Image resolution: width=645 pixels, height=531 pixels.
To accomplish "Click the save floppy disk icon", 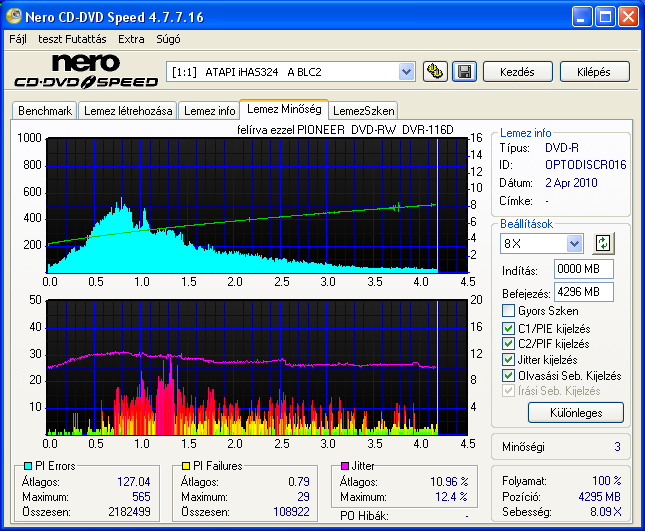I will point(464,72).
